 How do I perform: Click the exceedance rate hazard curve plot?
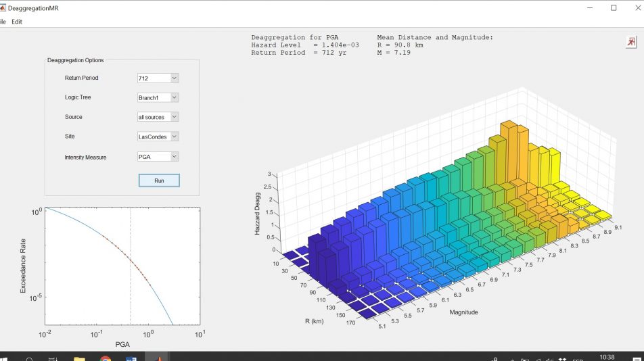coord(122,266)
